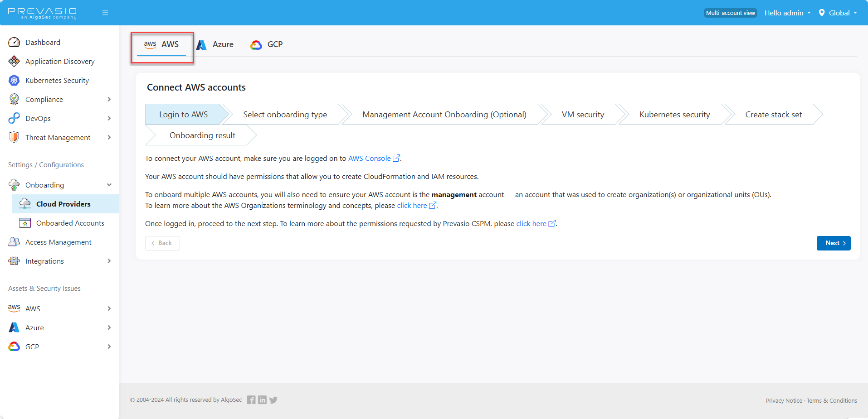Click the Dashboard gauge icon
The height and width of the screenshot is (419, 868).
click(x=14, y=42)
